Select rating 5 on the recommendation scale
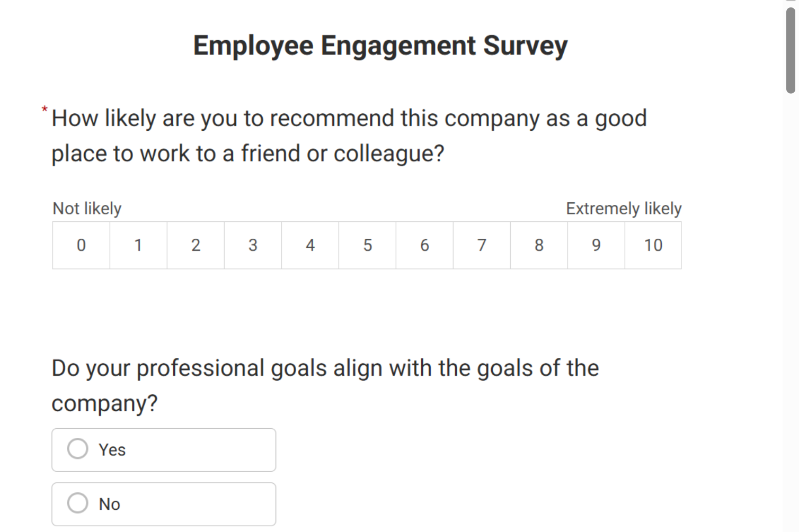Screen dimensions: 799x532 tap(367, 245)
